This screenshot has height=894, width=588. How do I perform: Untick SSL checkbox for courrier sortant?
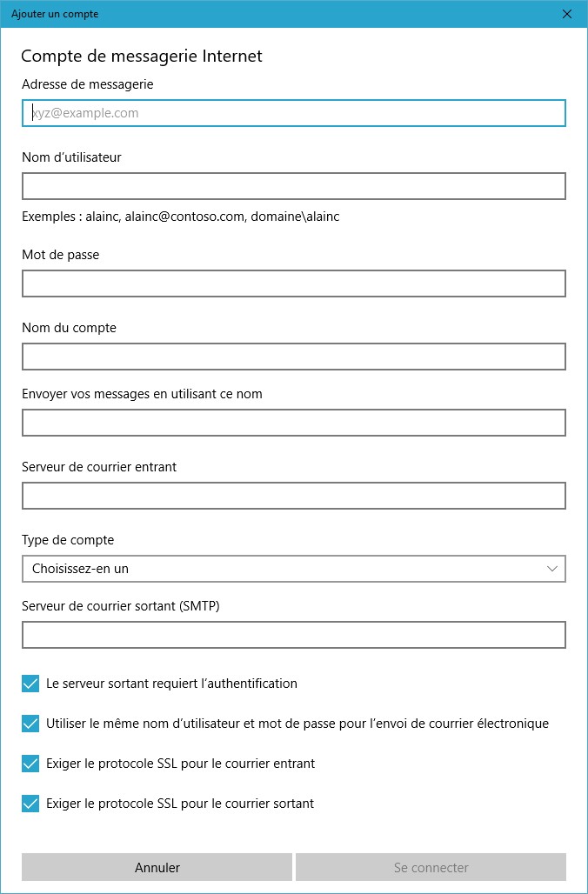30,804
